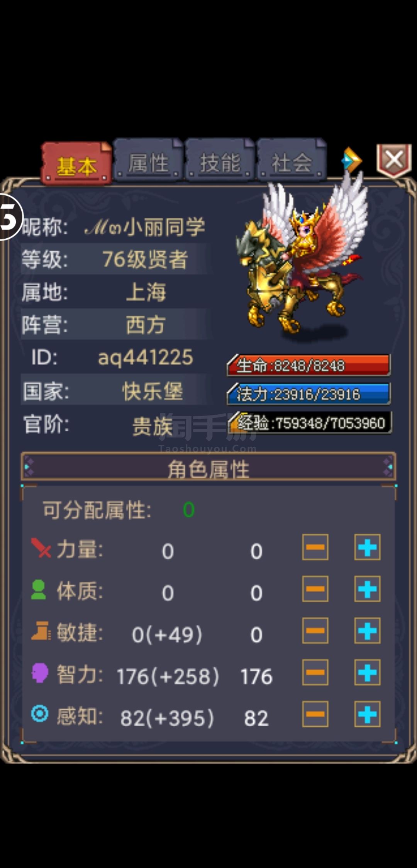
Task: Tap the minus icon for 敏捷
Action: pyautogui.click(x=315, y=631)
